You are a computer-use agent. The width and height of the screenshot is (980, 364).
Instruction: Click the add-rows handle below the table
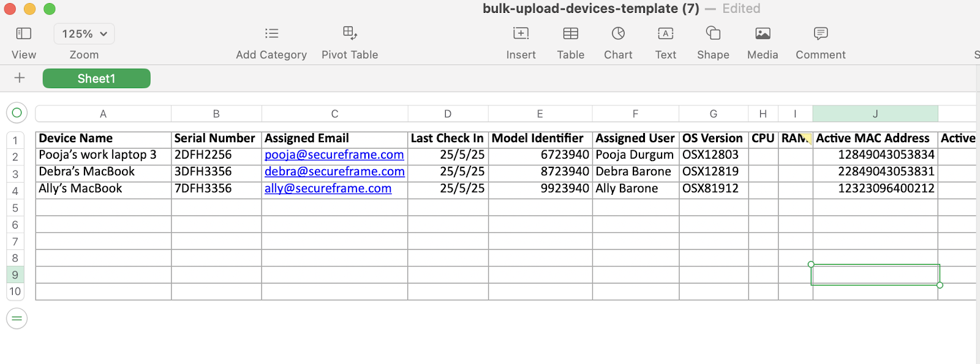[17, 319]
